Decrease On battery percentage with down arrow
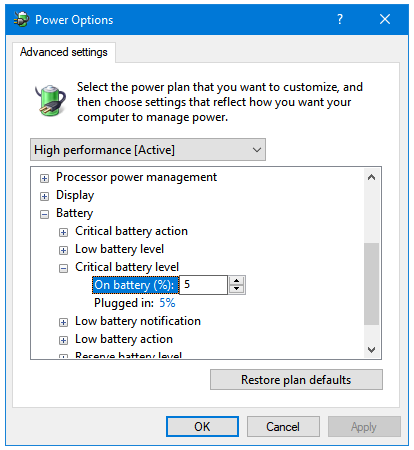414x450 pixels. click(236, 289)
